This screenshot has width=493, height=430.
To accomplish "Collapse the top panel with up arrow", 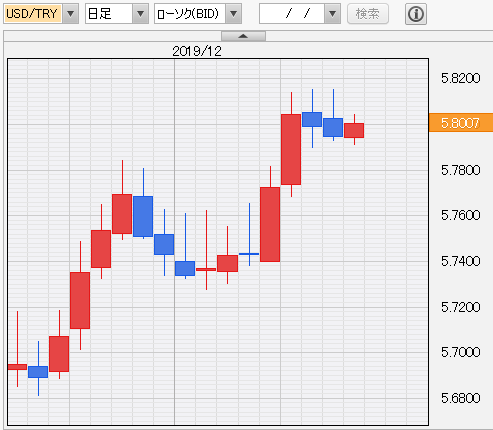I will pyautogui.click(x=243, y=36).
